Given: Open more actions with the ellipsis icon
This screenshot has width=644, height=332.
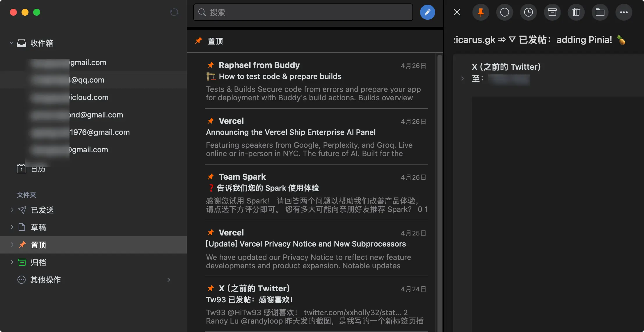Looking at the screenshot, I should (624, 12).
